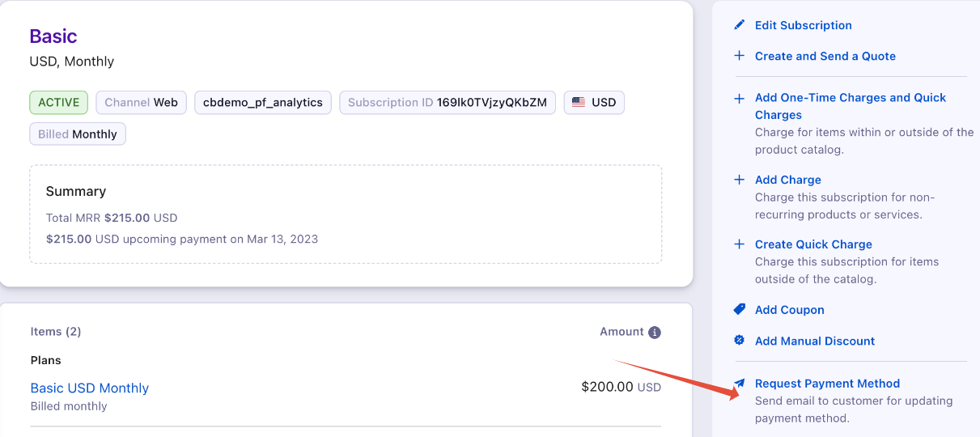This screenshot has height=437, width=980.
Task: Click the paper plane Request Payment icon
Action: [x=739, y=384]
